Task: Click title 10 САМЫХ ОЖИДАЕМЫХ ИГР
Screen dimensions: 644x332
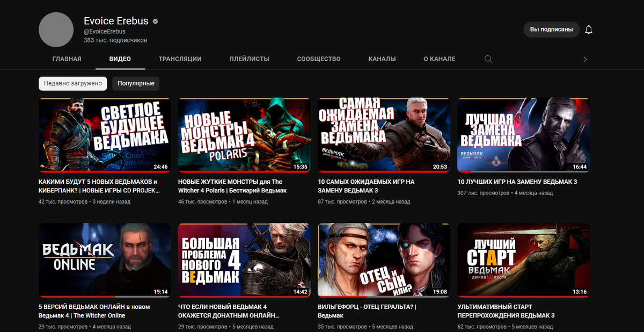Action: (x=366, y=186)
